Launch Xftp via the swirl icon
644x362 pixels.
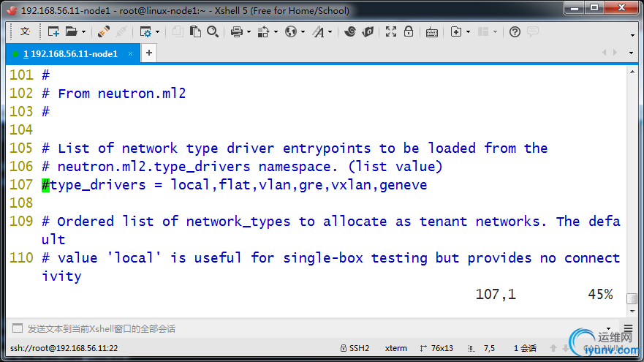(350, 31)
